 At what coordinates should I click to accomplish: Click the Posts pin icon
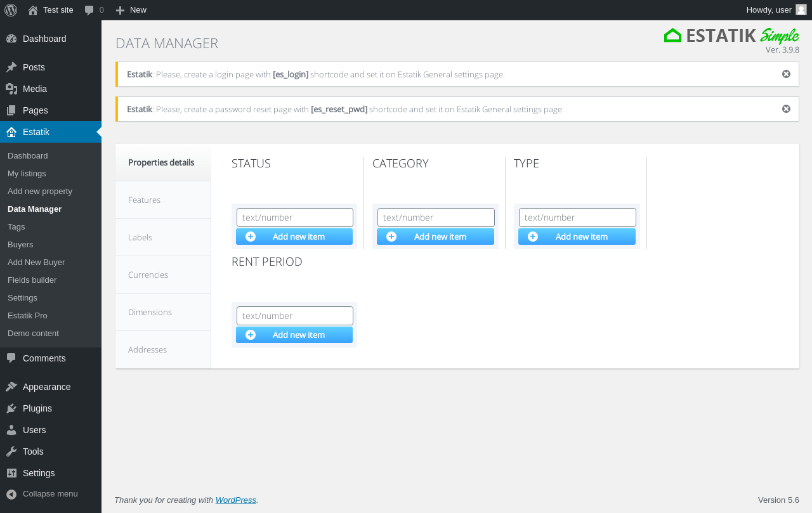11,67
